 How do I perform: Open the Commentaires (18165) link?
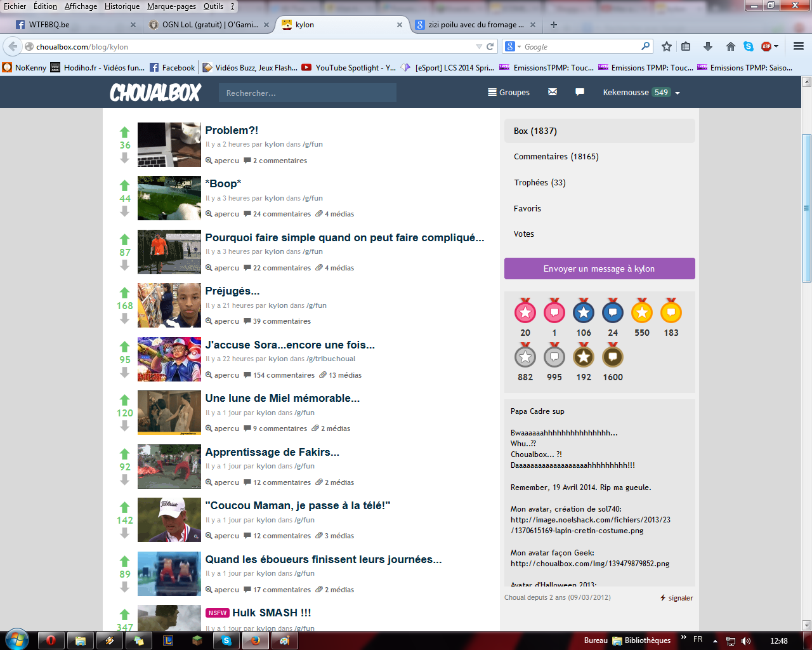(x=556, y=157)
